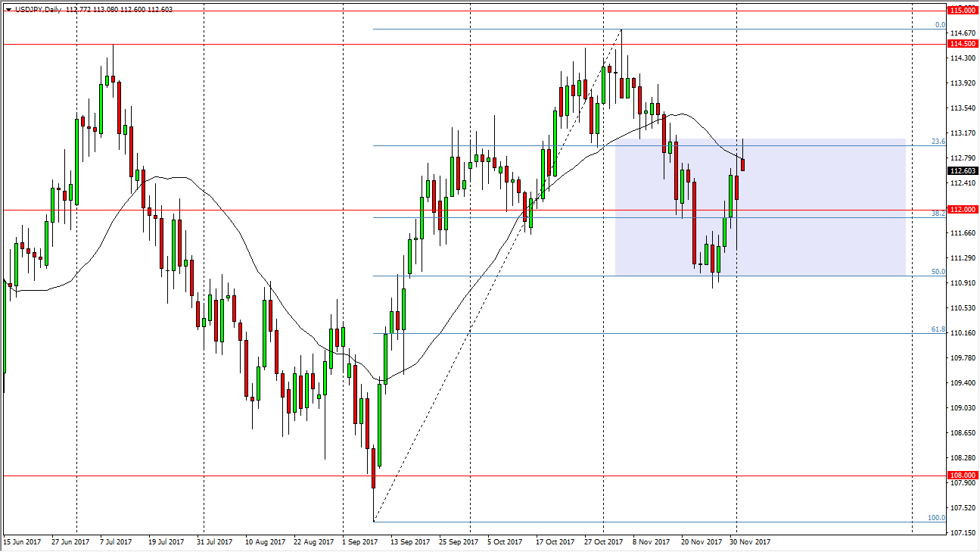The height and width of the screenshot is (552, 980).
Task: Click the current price tag 112.603
Action: (961, 170)
